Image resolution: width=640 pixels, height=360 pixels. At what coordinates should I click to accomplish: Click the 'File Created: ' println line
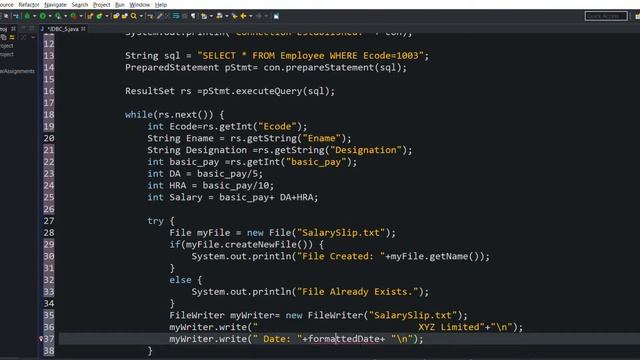340,257
